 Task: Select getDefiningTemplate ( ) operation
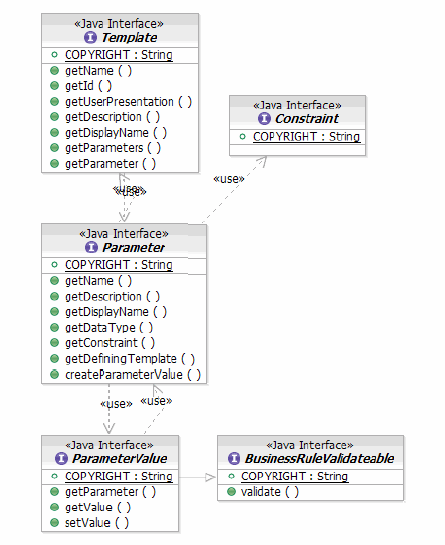[x=130, y=359]
